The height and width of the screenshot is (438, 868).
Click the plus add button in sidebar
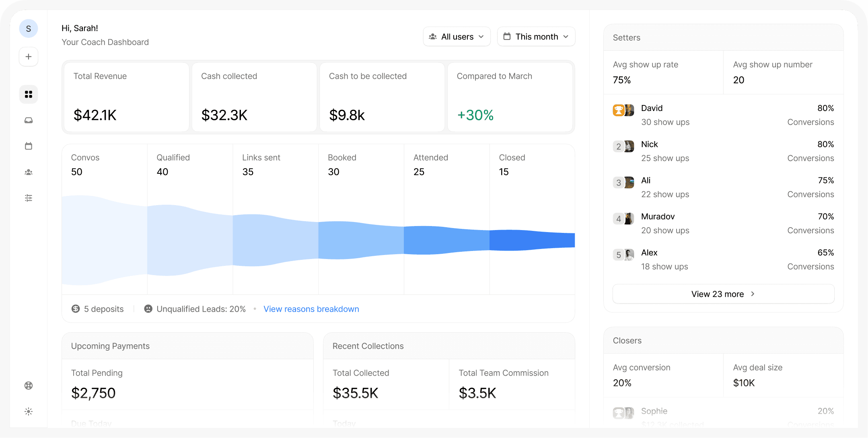pos(29,57)
